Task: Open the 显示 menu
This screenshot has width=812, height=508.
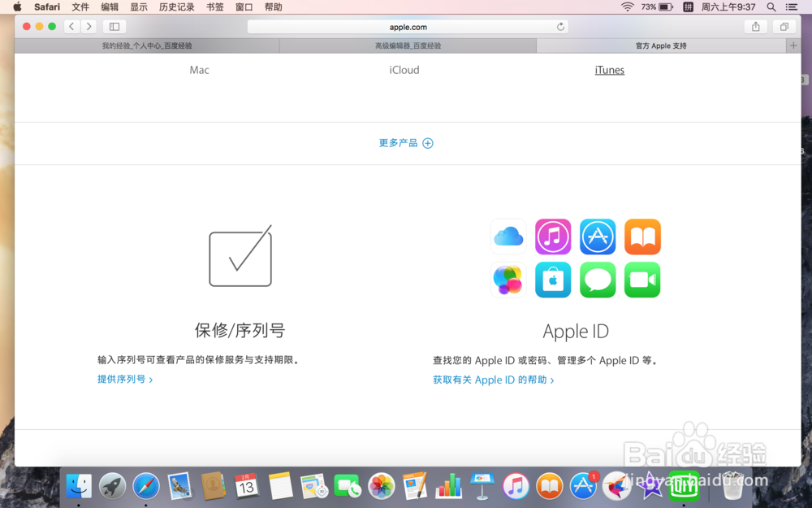Action: (x=139, y=7)
